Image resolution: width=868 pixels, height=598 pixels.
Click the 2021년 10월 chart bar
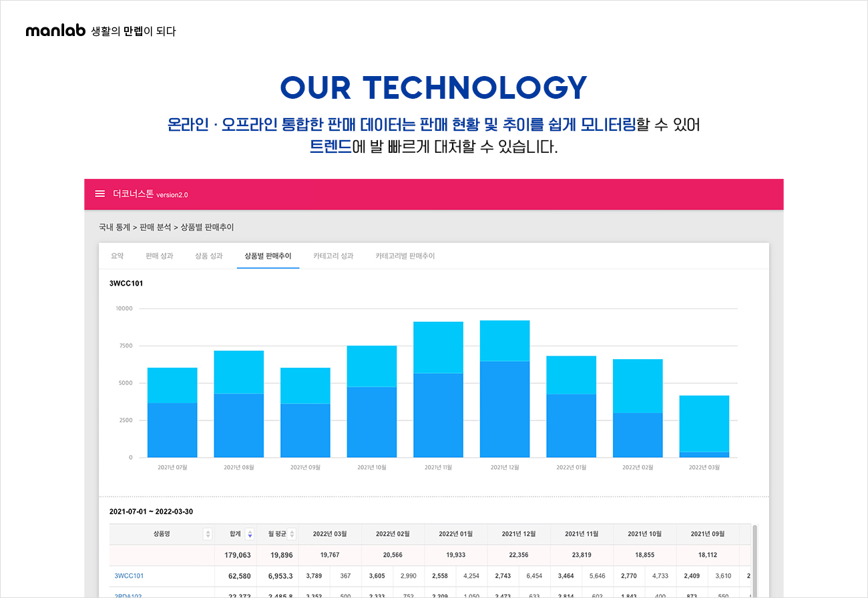(372, 401)
